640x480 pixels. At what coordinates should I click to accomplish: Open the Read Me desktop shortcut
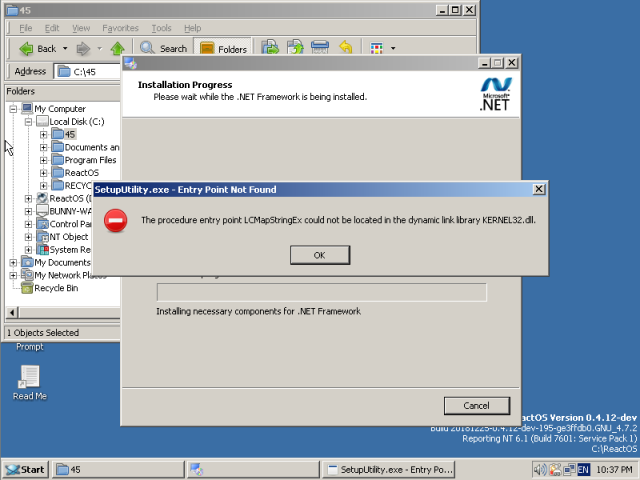pos(29,382)
